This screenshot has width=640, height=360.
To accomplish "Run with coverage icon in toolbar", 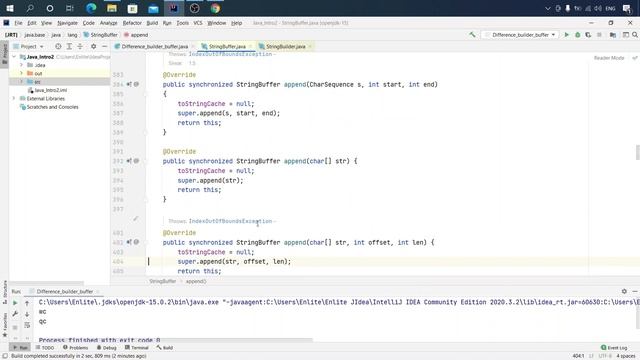I will coord(588,35).
